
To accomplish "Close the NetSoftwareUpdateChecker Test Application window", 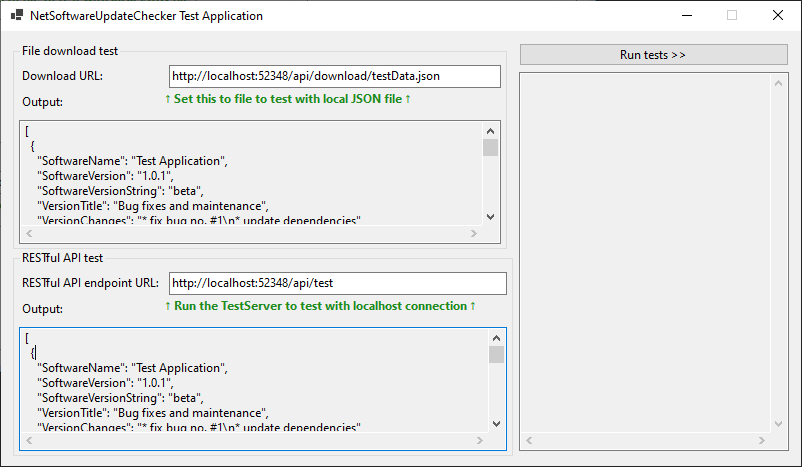I will pos(777,15).
